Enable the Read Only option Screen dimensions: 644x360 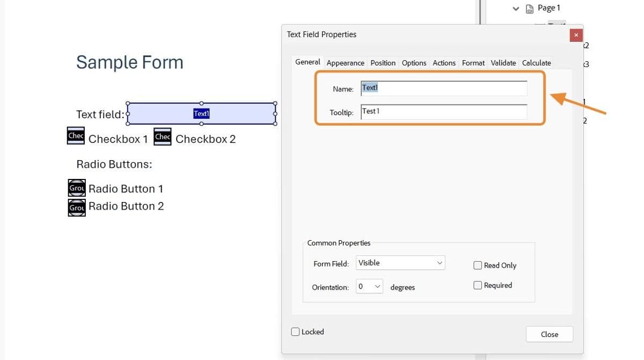(478, 265)
